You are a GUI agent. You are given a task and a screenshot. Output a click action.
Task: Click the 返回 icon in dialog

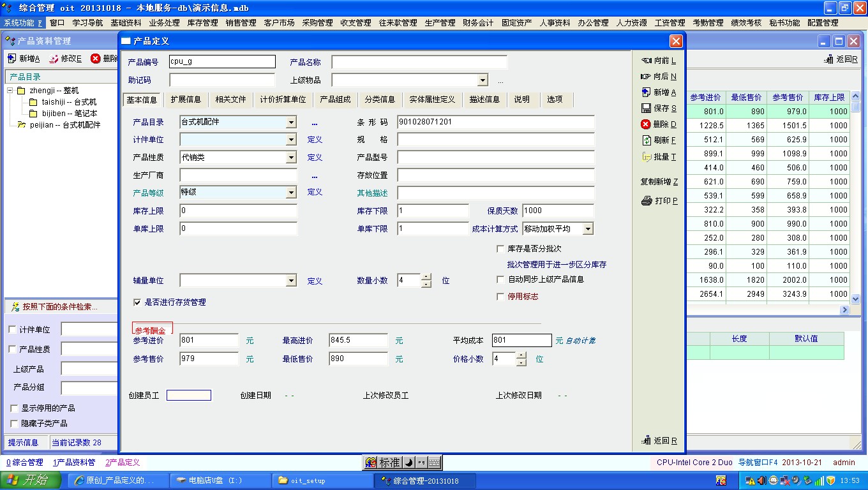tap(646, 441)
